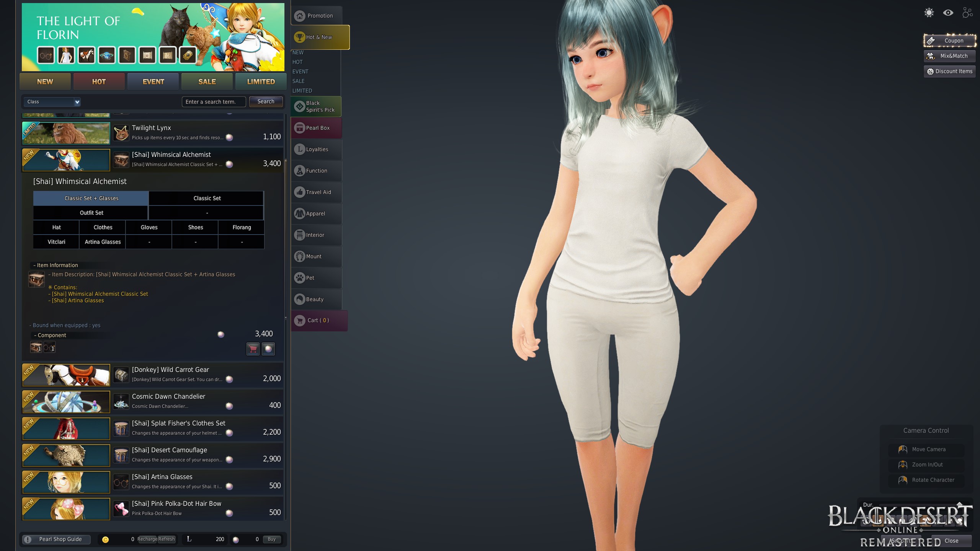
Task: Select Classic Set option
Action: click(x=207, y=198)
